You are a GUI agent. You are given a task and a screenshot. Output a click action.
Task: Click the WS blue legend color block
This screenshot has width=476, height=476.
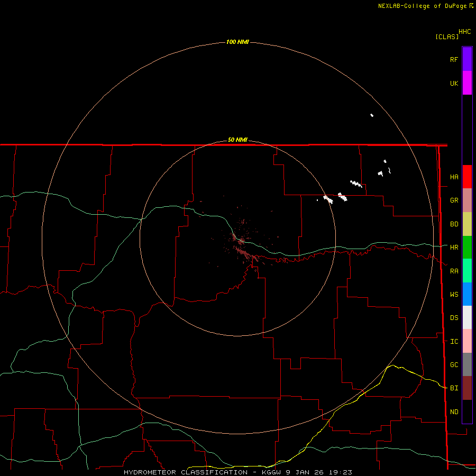[x=467, y=294]
